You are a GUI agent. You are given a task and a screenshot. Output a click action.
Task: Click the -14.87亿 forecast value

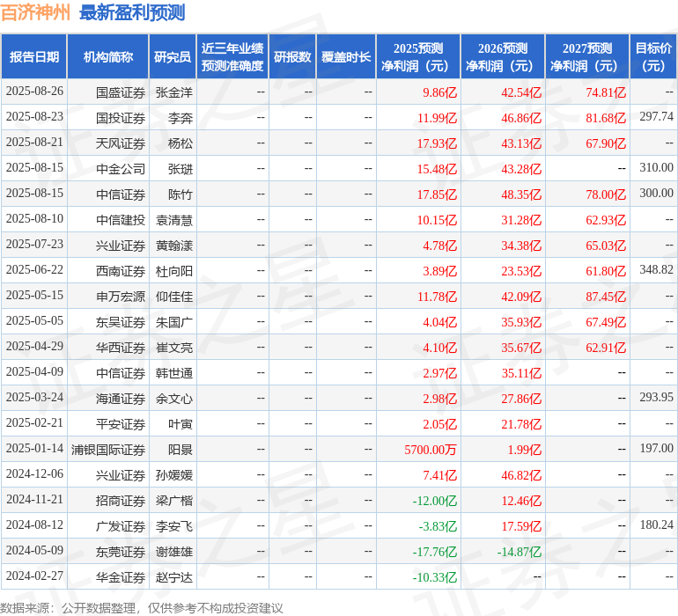coord(520,551)
